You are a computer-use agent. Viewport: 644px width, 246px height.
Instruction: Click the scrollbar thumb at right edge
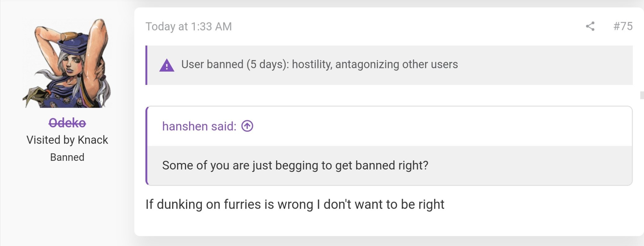(642, 95)
